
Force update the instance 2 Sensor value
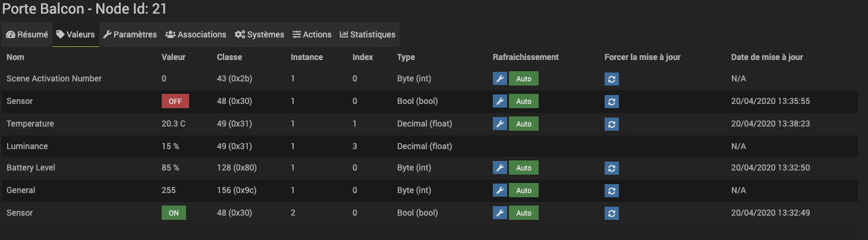(612, 213)
